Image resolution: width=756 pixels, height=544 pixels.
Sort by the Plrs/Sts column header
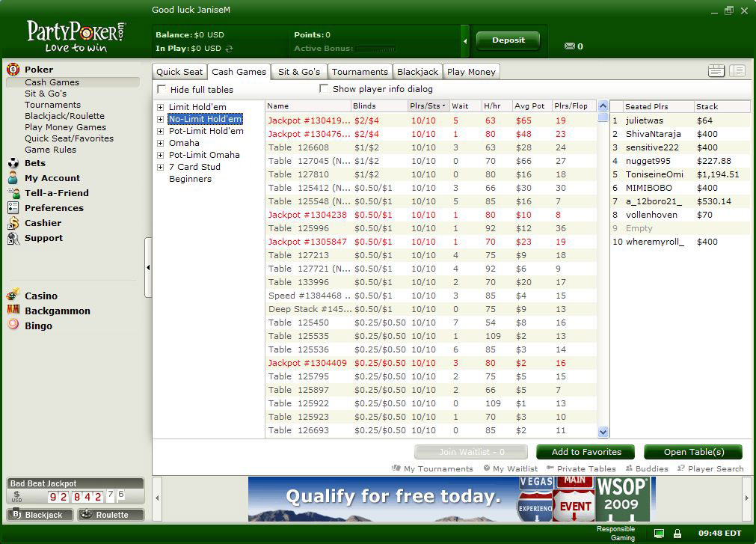coord(428,106)
